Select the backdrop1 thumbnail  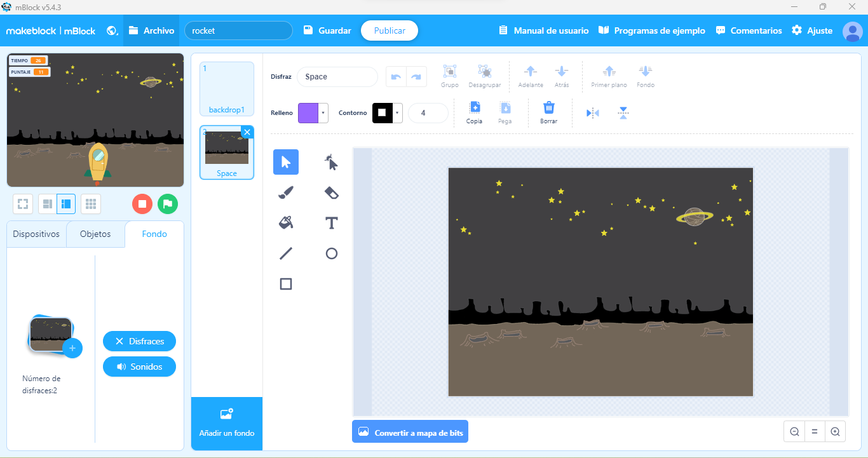pyautogui.click(x=227, y=89)
